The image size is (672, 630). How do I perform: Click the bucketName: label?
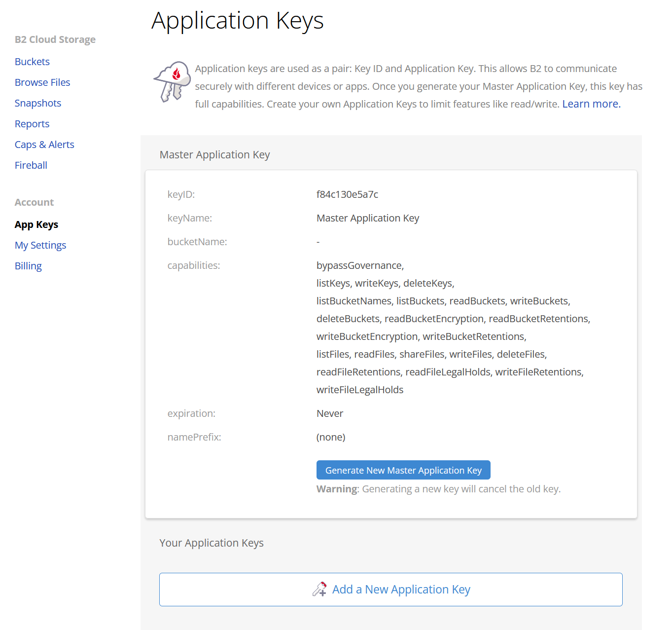tap(197, 242)
